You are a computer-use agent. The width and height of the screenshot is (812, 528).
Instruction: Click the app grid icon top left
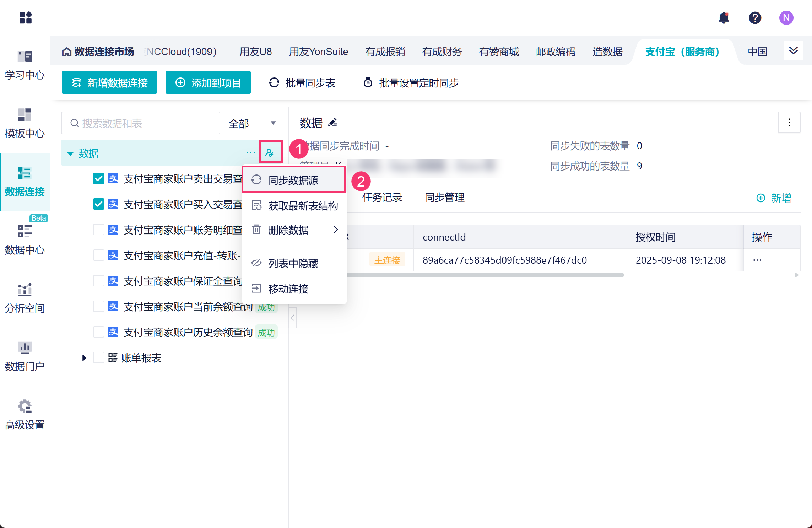pyautogui.click(x=26, y=18)
